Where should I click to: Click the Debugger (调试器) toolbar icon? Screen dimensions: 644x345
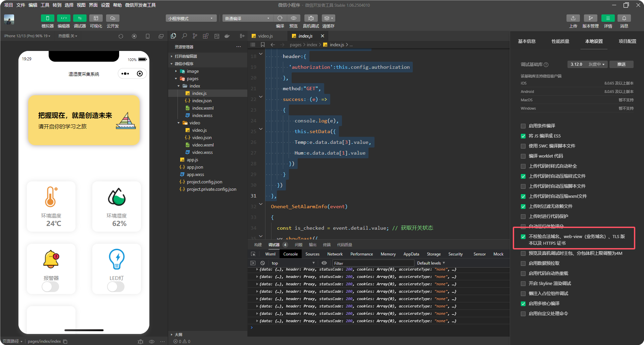pos(80,18)
